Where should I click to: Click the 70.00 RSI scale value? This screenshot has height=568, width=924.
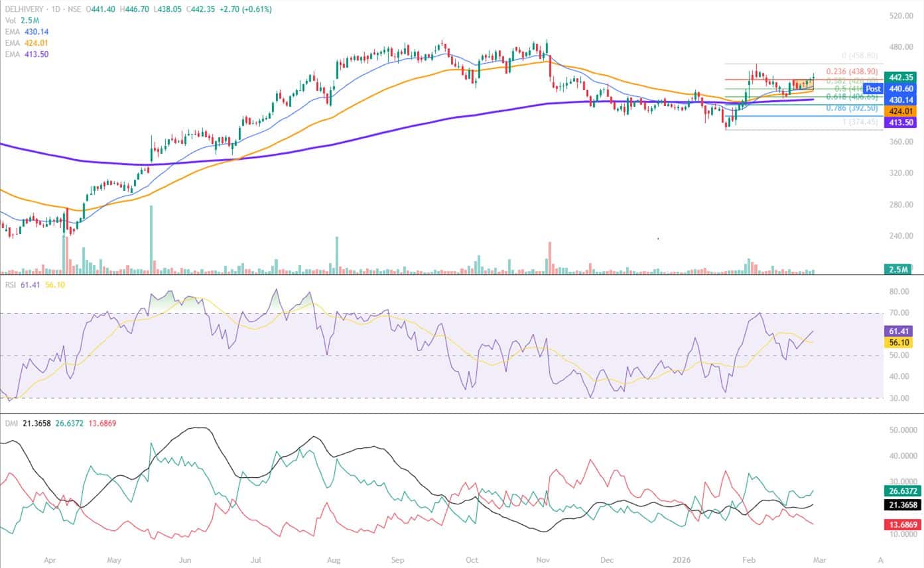point(898,313)
